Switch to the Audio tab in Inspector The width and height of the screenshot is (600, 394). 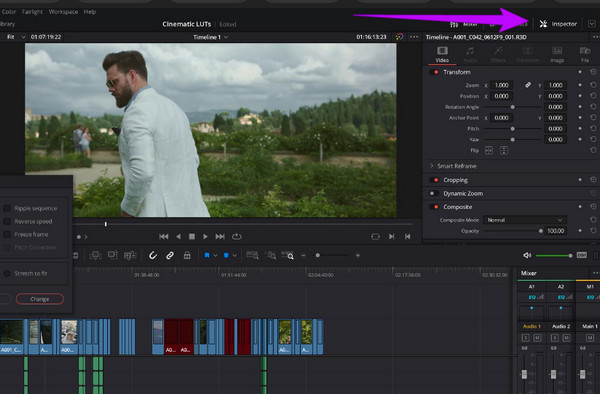click(470, 54)
